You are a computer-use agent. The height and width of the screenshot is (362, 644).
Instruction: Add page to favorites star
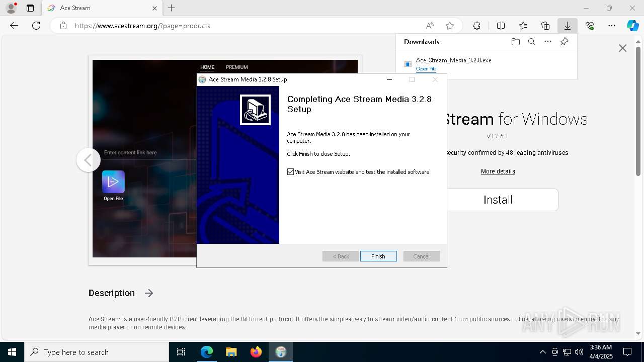tap(450, 26)
